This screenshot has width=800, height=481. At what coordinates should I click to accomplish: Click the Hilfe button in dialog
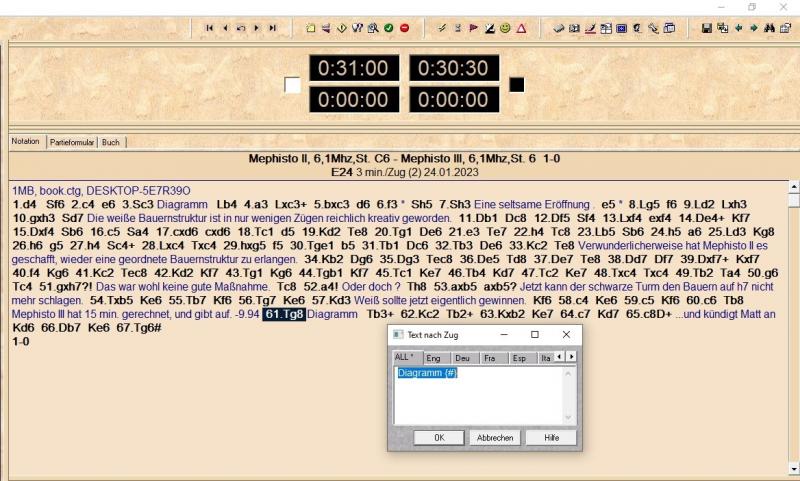point(551,437)
